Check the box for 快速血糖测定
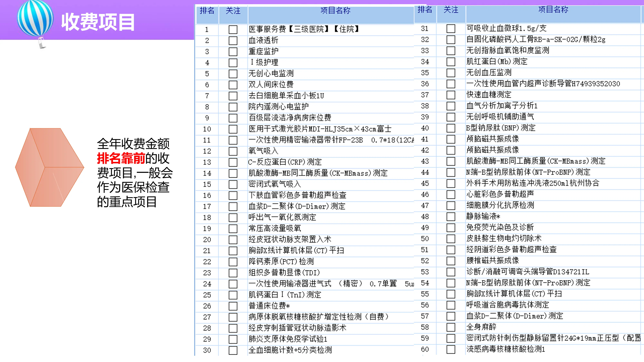The width and height of the screenshot is (644, 362). (451, 95)
